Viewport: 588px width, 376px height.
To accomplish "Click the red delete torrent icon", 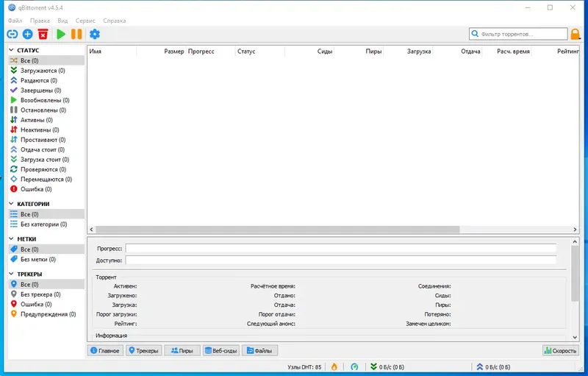I will pos(43,34).
